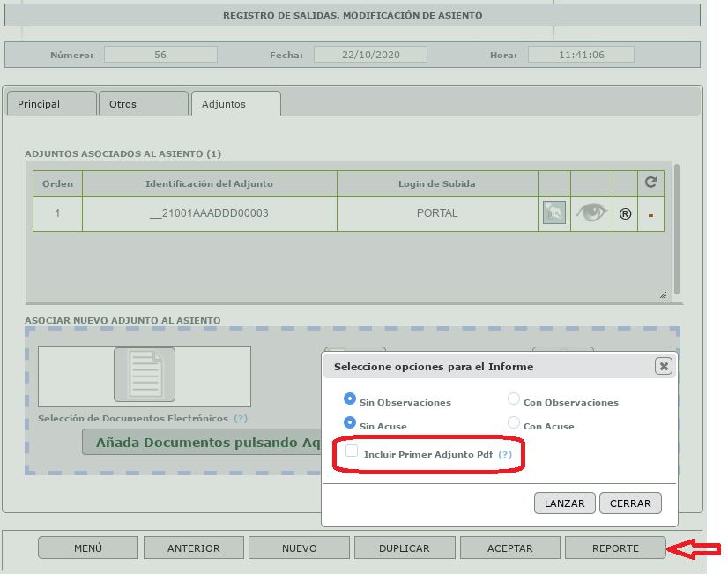
Task: Refresh the attachments list
Action: click(650, 182)
